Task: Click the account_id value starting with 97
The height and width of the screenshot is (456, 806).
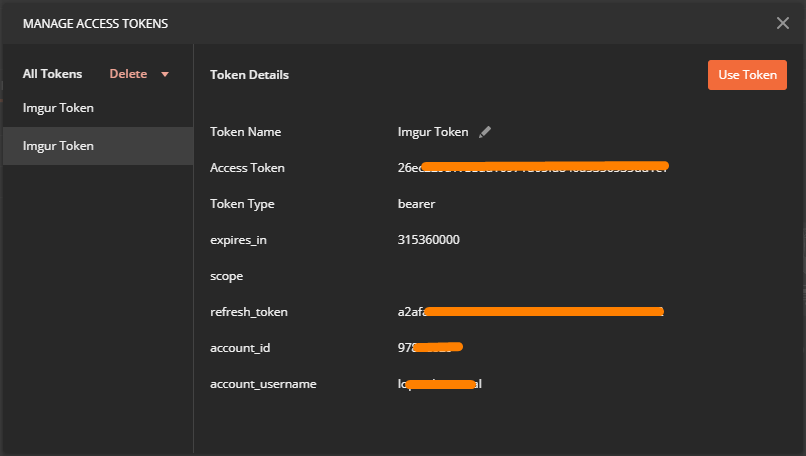Action: click(430, 348)
